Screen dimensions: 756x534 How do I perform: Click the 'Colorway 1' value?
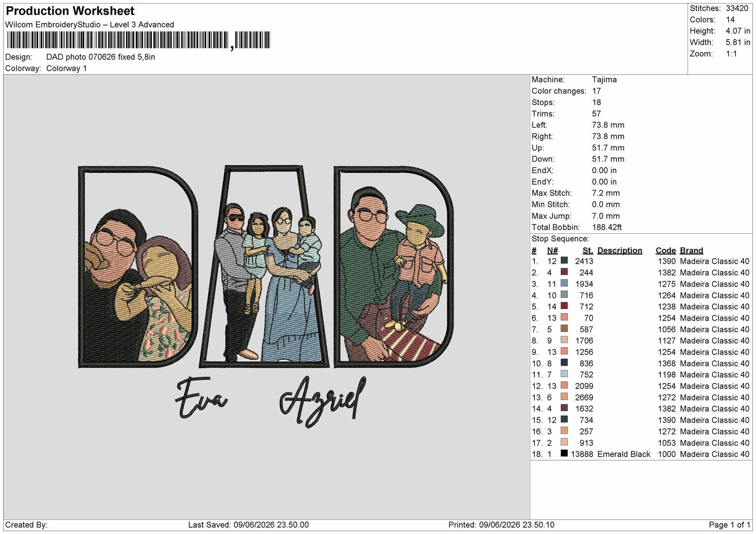tap(66, 69)
